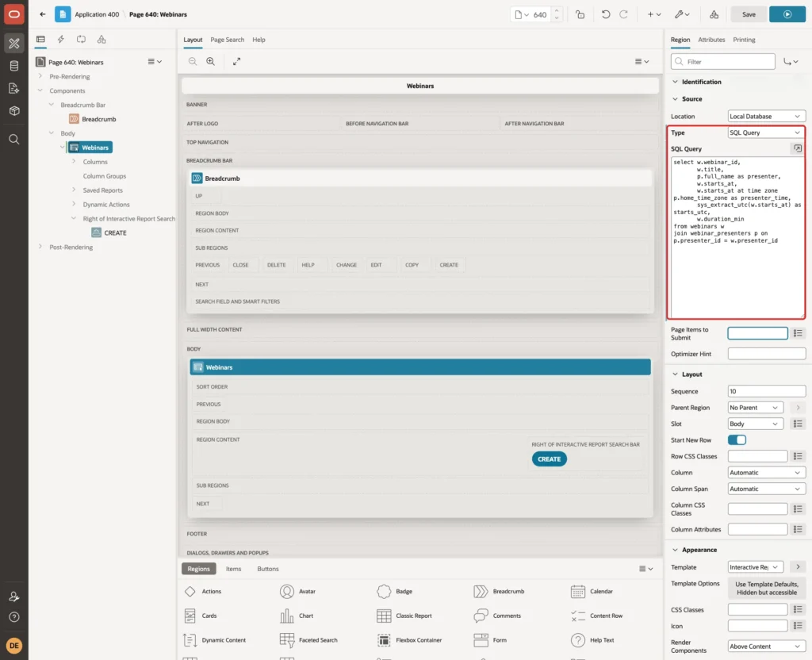Open the Type SQL Query dropdown

(x=767, y=132)
